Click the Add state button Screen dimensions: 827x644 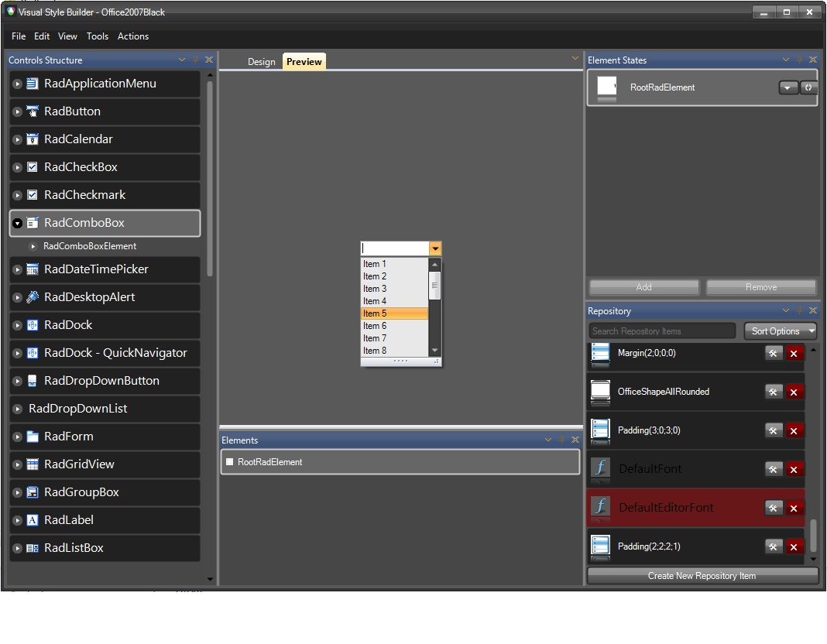point(644,287)
